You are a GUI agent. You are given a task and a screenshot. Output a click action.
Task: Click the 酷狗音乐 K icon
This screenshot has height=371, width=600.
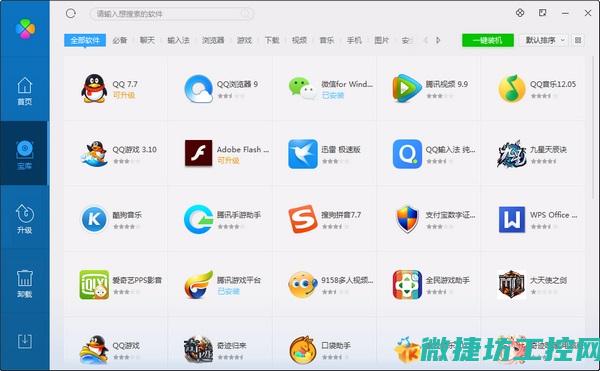point(94,219)
